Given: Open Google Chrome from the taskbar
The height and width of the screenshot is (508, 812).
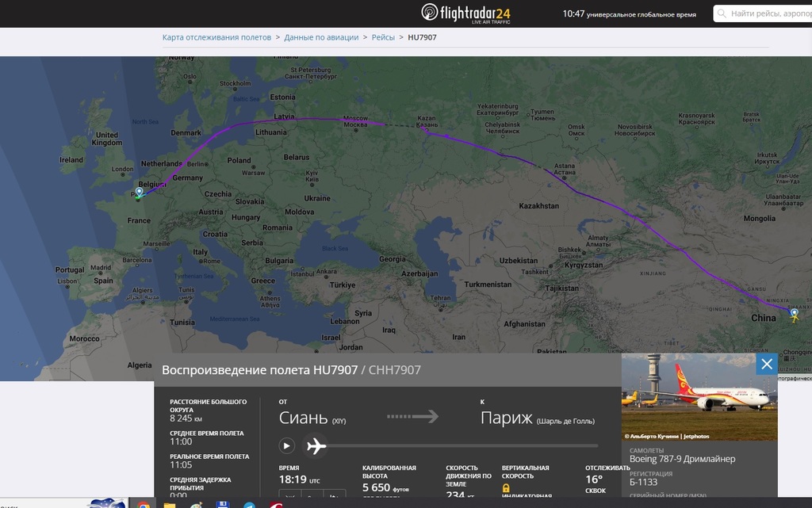Looking at the screenshot, I should [144, 504].
